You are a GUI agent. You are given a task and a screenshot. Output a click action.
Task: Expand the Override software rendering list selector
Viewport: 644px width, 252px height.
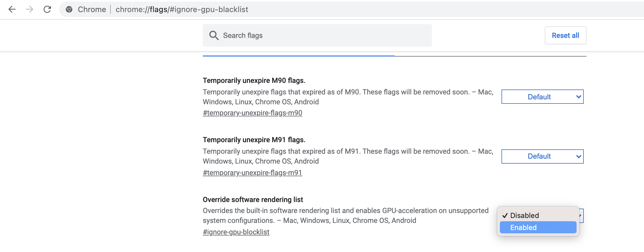pos(562,216)
